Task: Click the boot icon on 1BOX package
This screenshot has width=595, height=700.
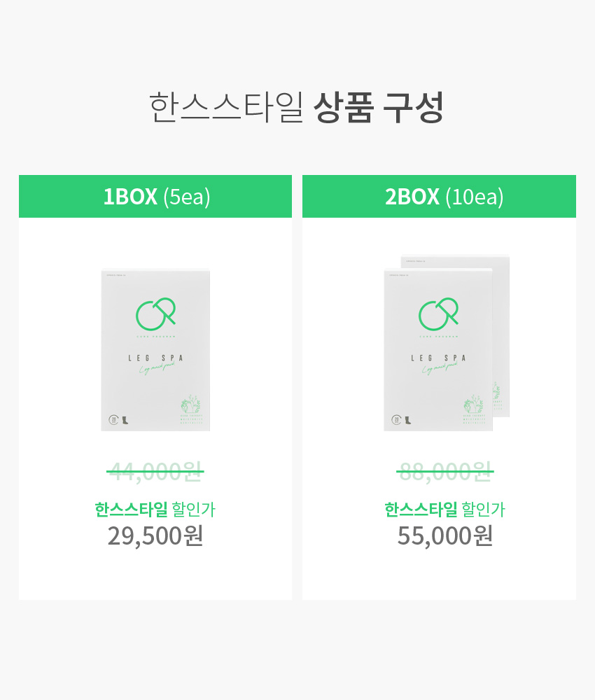Action: 125,419
